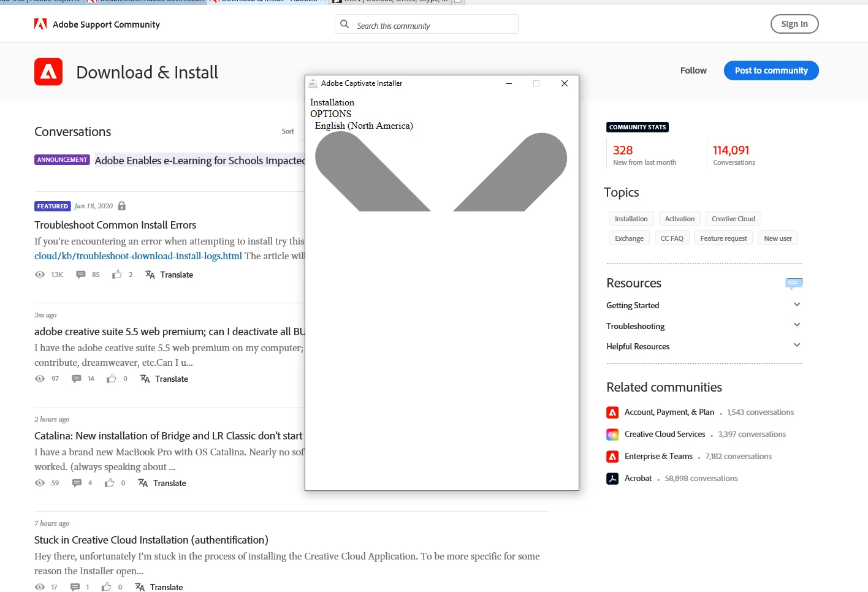Image resolution: width=868 pixels, height=592 pixels.
Task: Click the 114,091 Conversations stat
Action: [x=734, y=154]
